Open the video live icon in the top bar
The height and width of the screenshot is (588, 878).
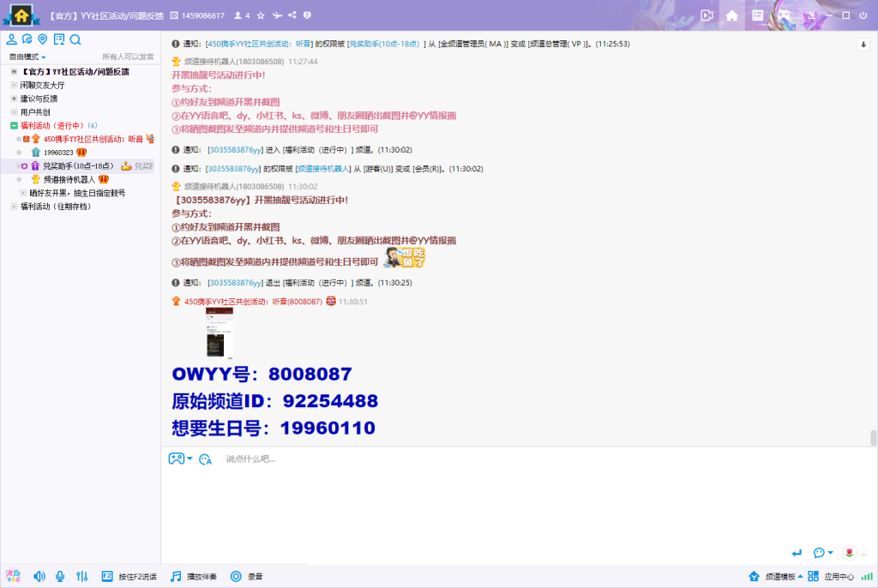pyautogui.click(x=707, y=15)
